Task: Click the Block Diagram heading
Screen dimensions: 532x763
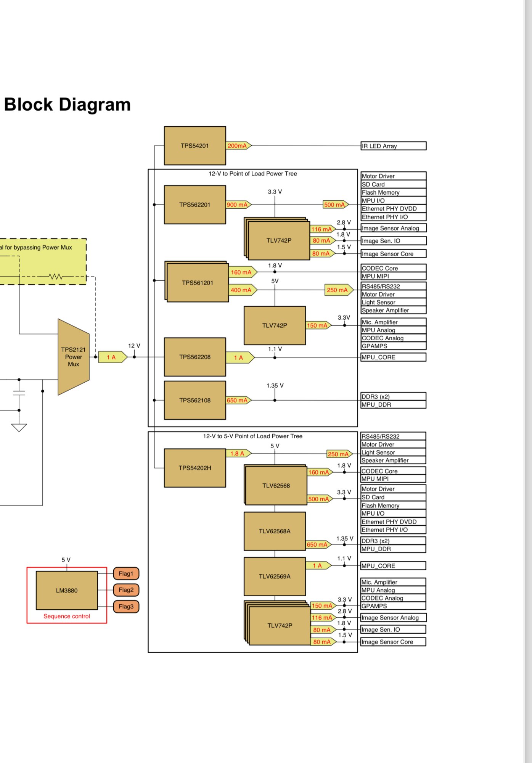Action: click(67, 105)
